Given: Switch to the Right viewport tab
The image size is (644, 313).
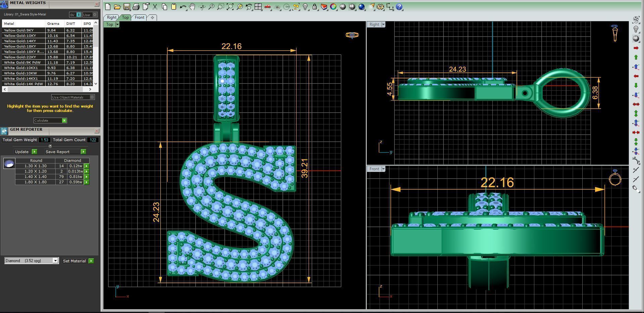Looking at the screenshot, I should point(112,17).
